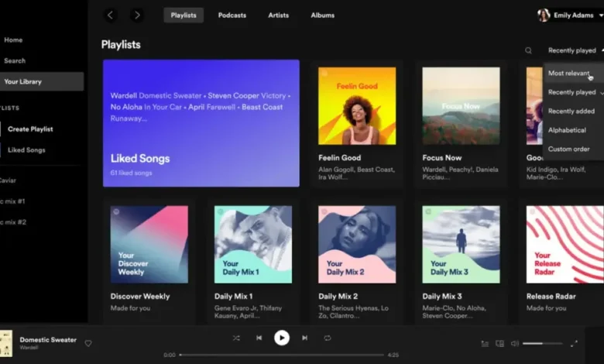Like Domestic Sweater with the heart icon

(88, 343)
